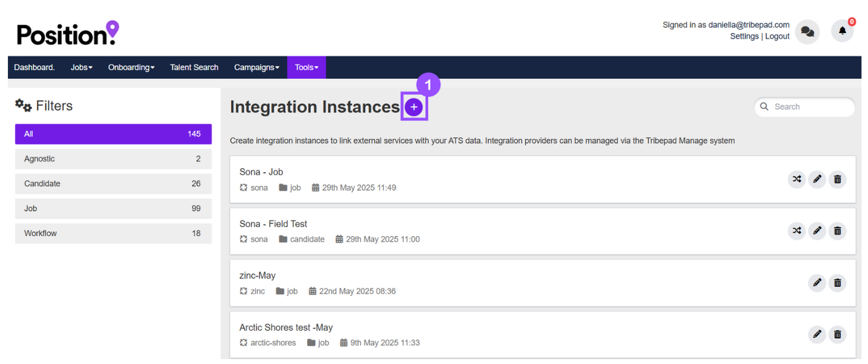
Task: Go to the Dashboard
Action: pyautogui.click(x=34, y=67)
